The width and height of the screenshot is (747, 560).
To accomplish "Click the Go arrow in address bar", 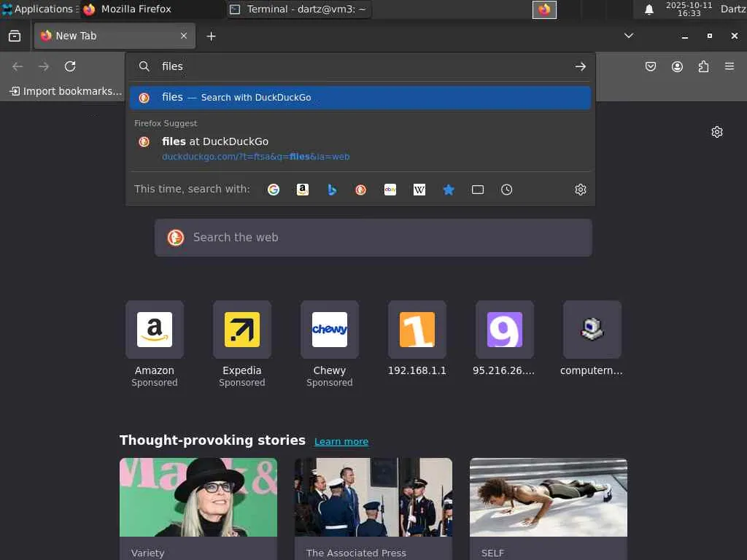I will (580, 66).
